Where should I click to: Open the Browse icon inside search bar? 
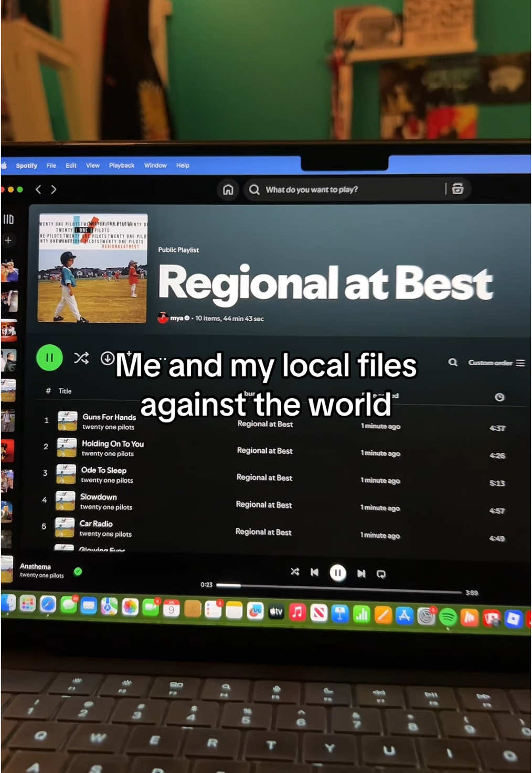[x=457, y=189]
